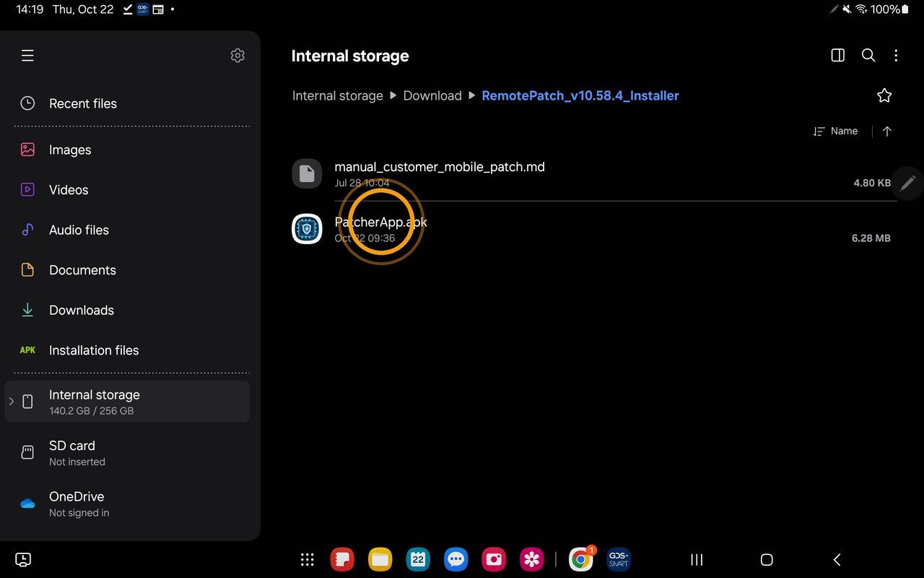Select RemotePatch_v10.58.4_Installer breadcrumb
Image resolution: width=924 pixels, height=578 pixels.
click(x=580, y=95)
